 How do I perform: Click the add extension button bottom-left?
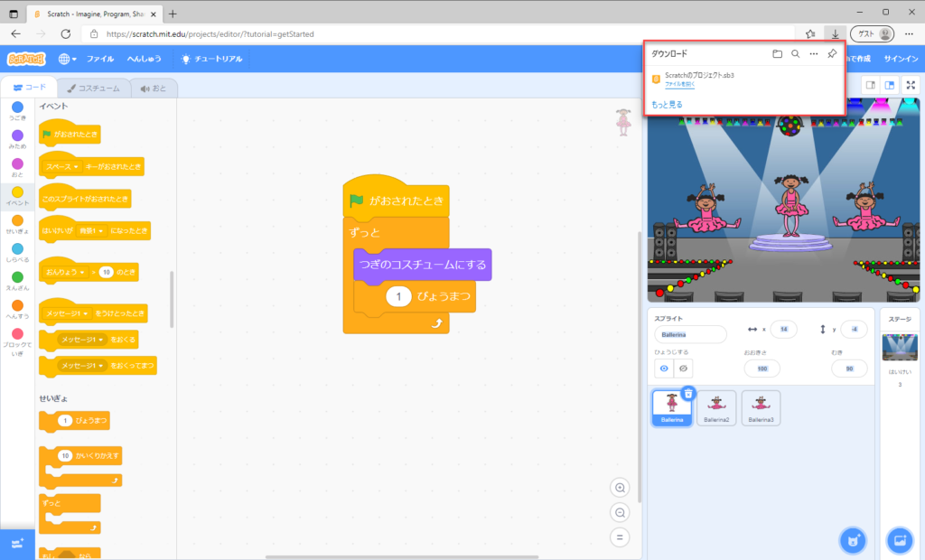17,542
